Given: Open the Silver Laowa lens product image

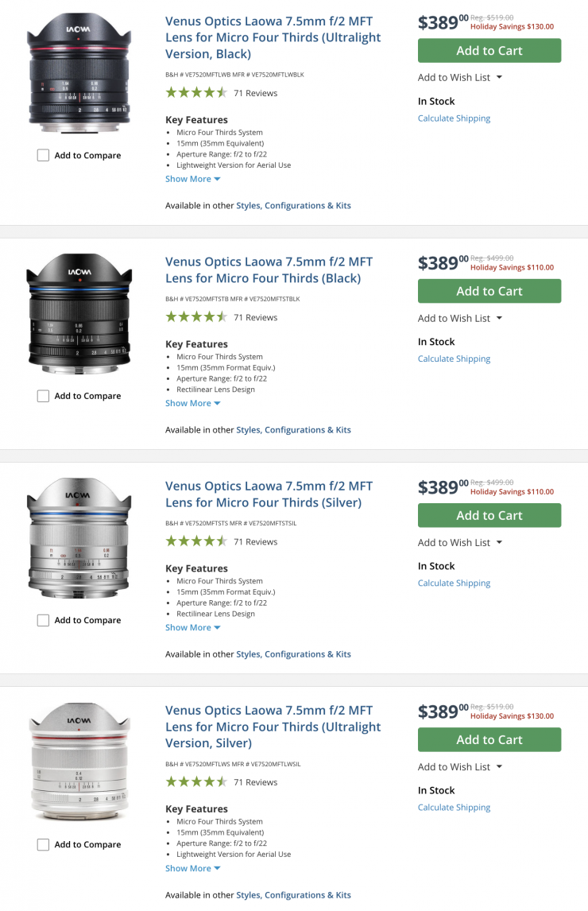Looking at the screenshot, I should 78,538.
